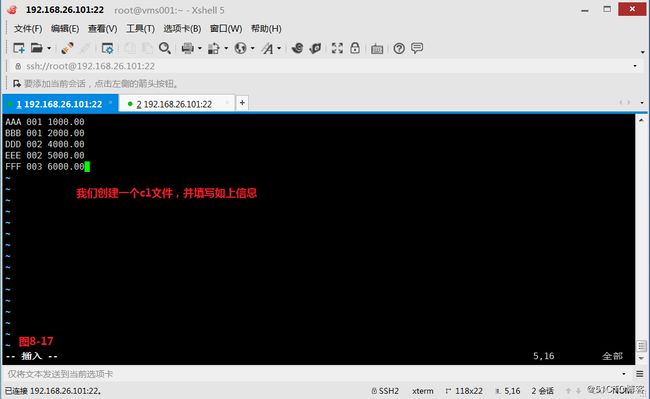Click the keyboard mapping icon

[377, 49]
